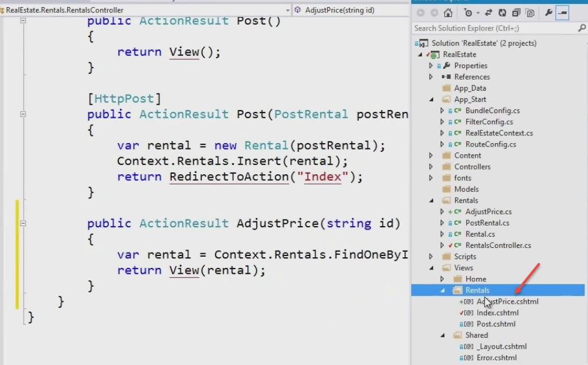This screenshot has height=365, width=588.
Task: Click the C# icon beside RealEstateContext.cs
Action: 457,133
